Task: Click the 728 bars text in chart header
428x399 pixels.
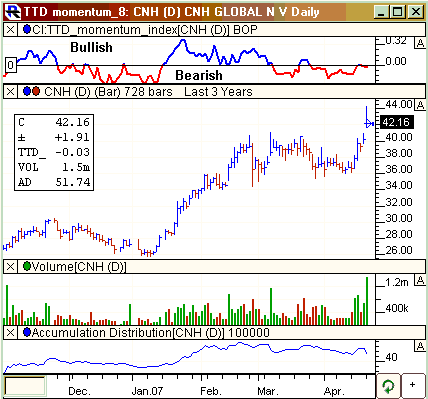Action: [148, 92]
